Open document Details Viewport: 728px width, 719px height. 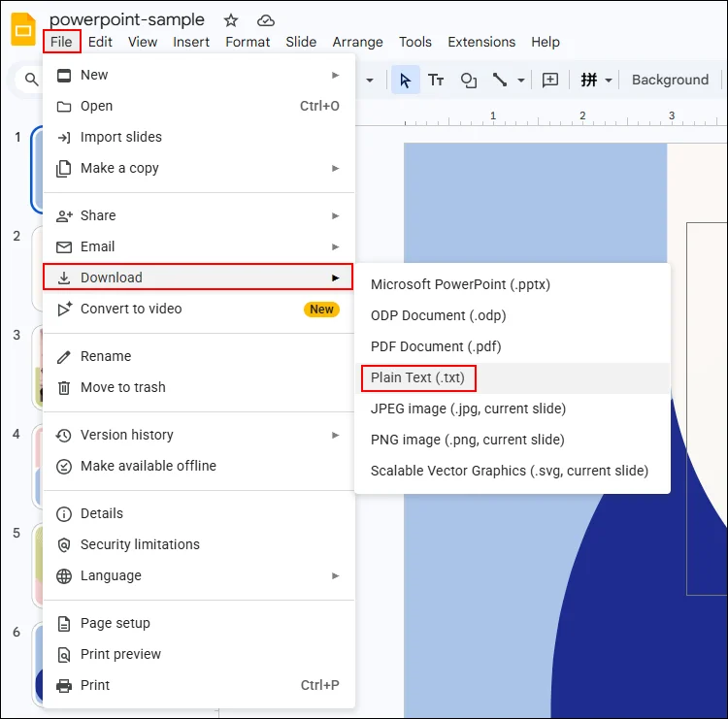[x=199, y=513]
